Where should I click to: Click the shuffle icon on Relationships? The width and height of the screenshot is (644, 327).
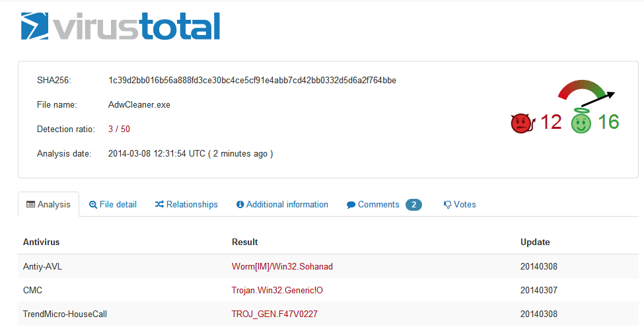click(159, 204)
